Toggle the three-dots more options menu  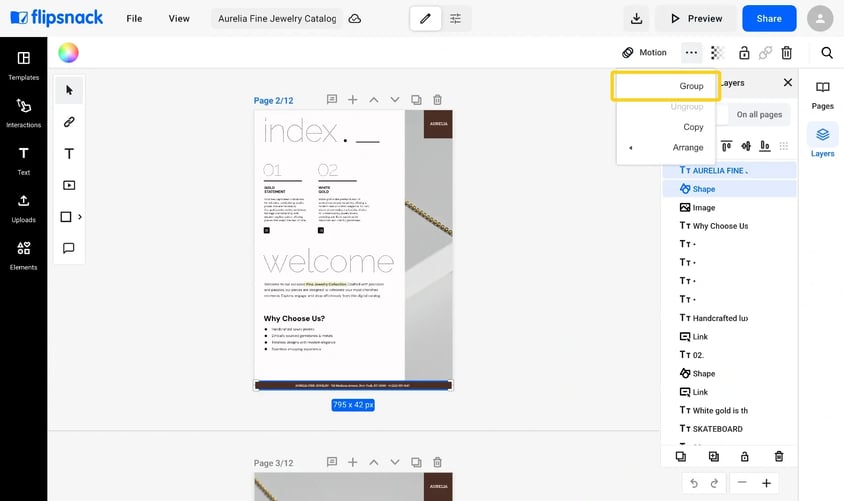pyautogui.click(x=691, y=52)
